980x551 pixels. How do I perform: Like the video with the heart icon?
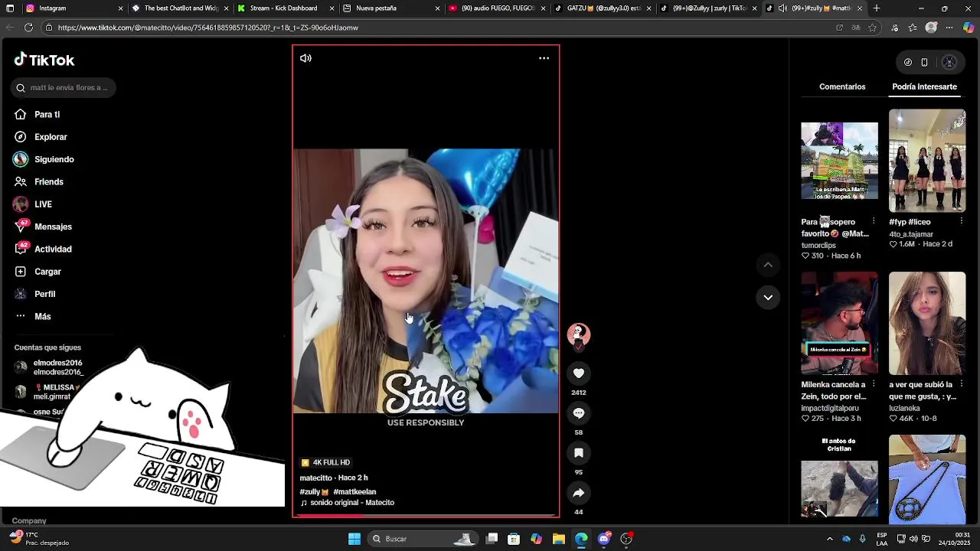click(x=579, y=373)
